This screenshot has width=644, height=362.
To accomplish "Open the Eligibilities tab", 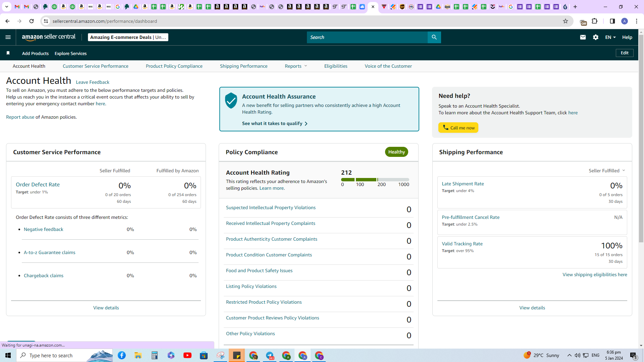I will coord(336,66).
